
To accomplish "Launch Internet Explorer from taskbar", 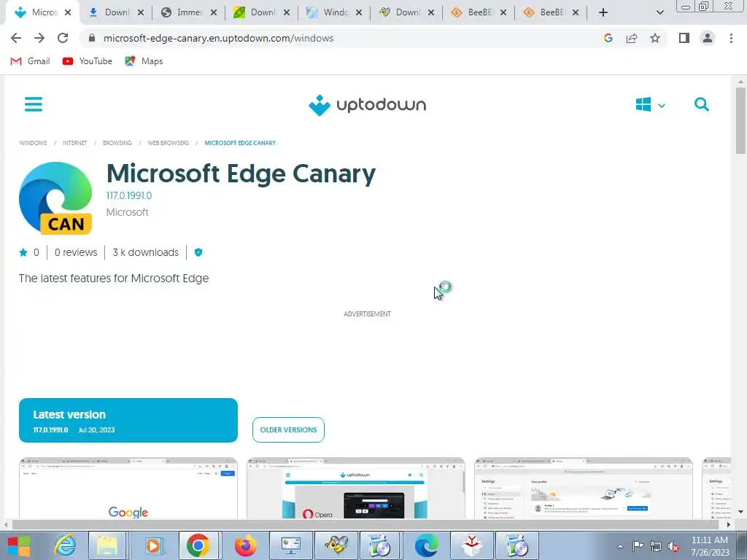I will (65, 545).
